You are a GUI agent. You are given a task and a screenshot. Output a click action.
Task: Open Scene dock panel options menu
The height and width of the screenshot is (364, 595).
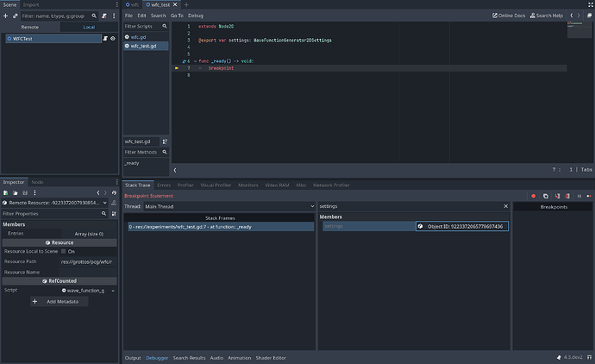click(x=116, y=4)
